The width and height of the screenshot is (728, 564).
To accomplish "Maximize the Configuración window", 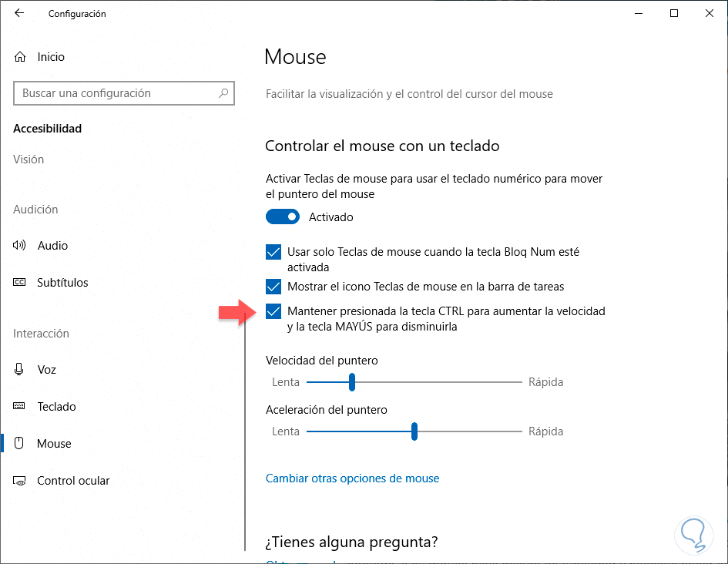I will (x=674, y=13).
